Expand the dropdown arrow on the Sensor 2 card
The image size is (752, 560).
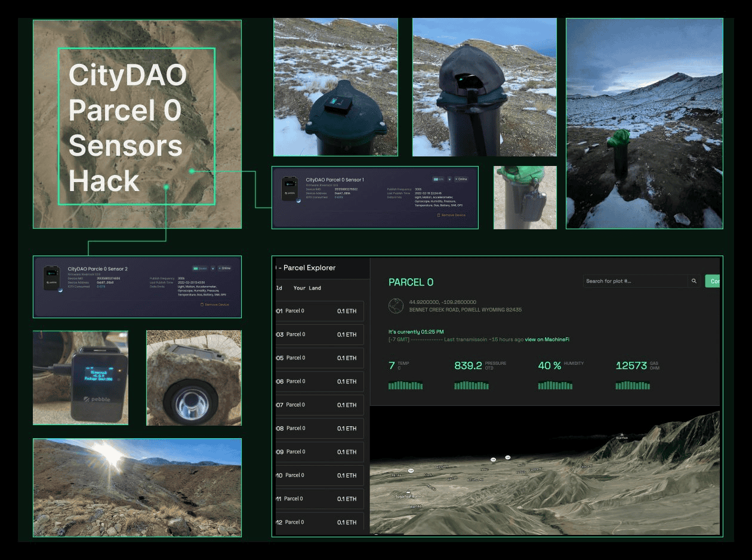click(x=212, y=269)
